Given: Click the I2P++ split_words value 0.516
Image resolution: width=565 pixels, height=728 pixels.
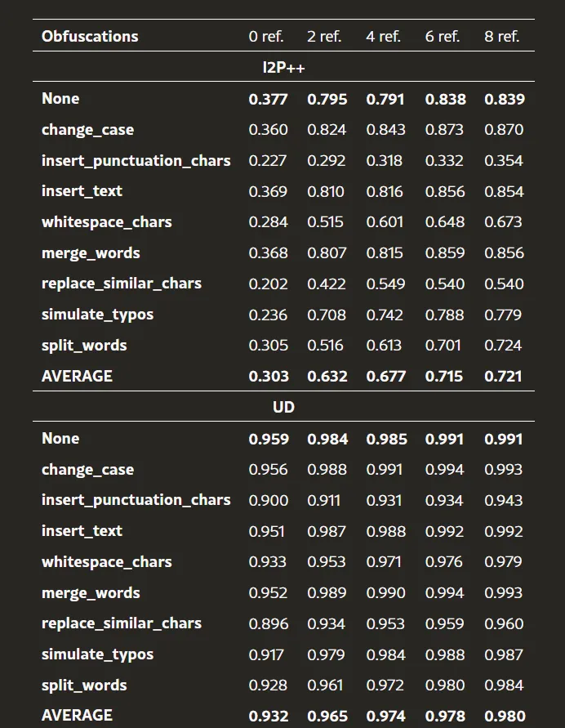Looking at the screenshot, I should (x=325, y=346).
